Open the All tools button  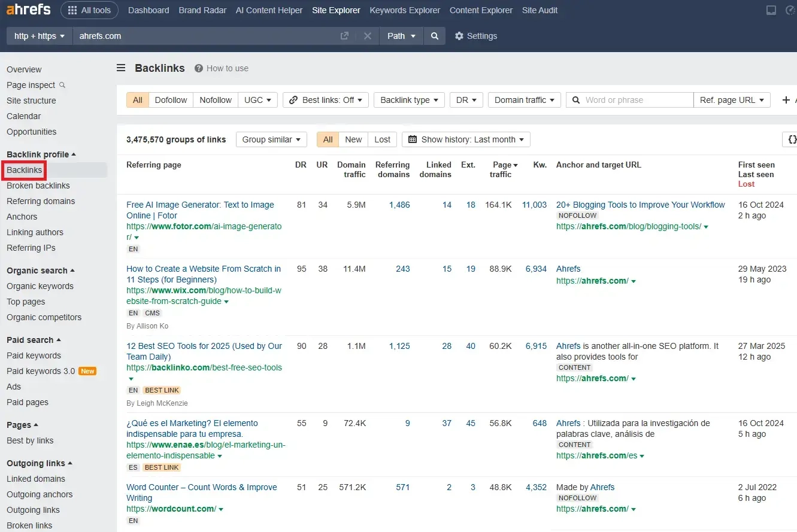pyautogui.click(x=89, y=10)
